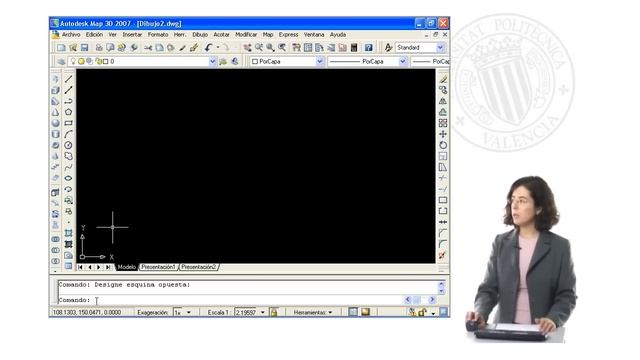The height and width of the screenshot is (360, 640).
Task: Select the Modelo tab
Action: 127,267
